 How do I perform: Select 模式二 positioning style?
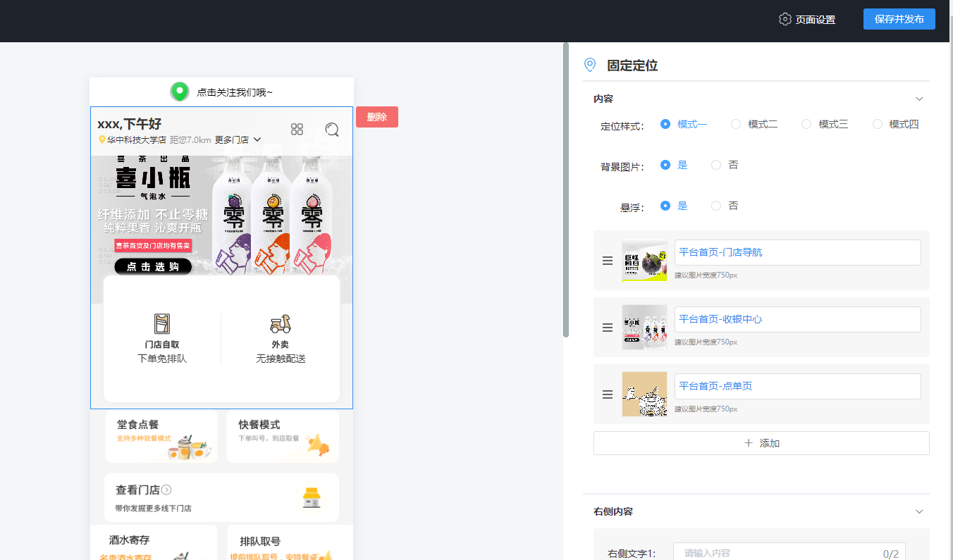[754, 124]
